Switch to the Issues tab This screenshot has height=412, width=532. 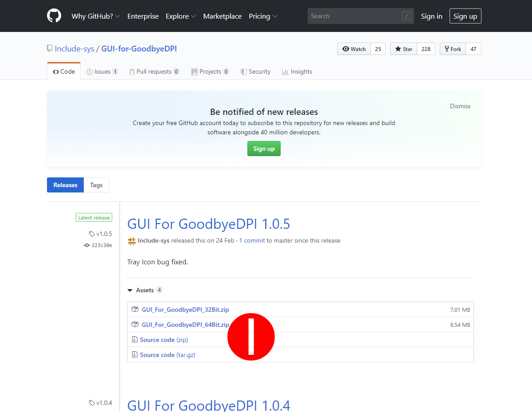click(102, 71)
